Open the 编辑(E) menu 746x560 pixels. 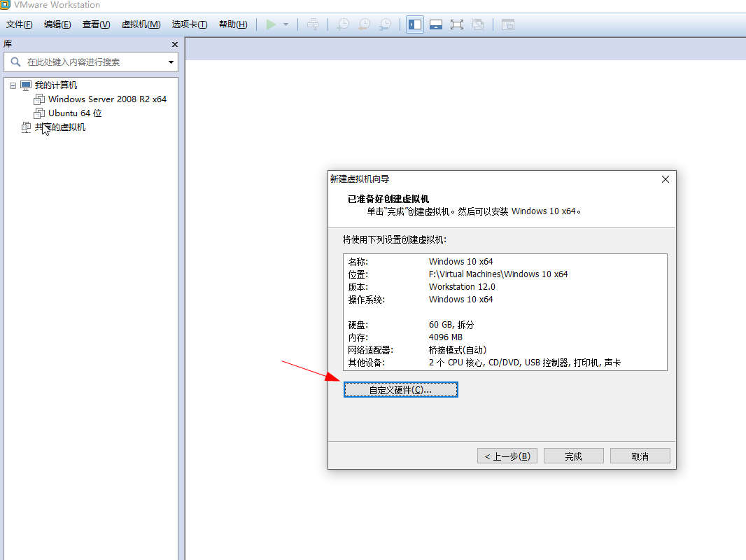57,24
